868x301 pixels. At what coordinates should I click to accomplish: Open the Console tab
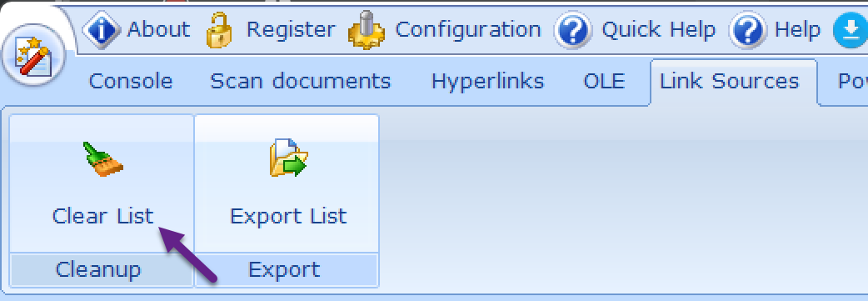coord(131,82)
